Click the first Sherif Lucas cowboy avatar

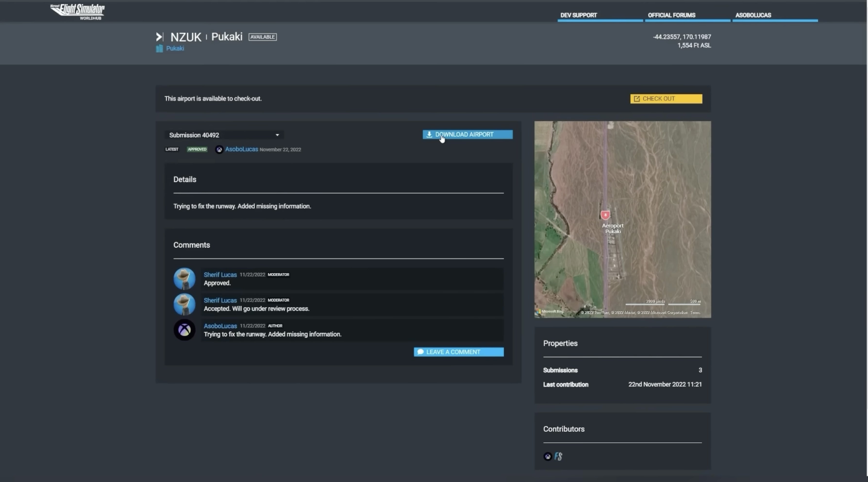pos(184,279)
